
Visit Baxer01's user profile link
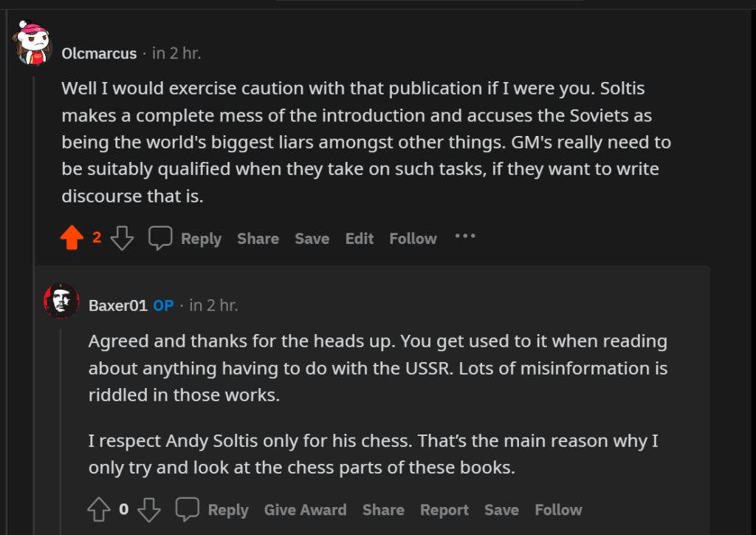point(118,305)
